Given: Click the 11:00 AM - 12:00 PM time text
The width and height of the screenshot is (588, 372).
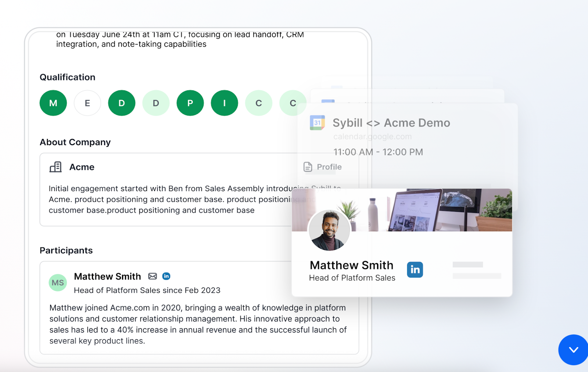Looking at the screenshot, I should coord(378,152).
